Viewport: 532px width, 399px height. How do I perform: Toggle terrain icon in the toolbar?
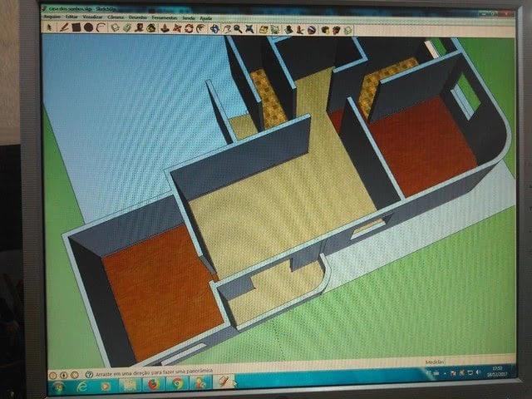[x=274, y=30]
